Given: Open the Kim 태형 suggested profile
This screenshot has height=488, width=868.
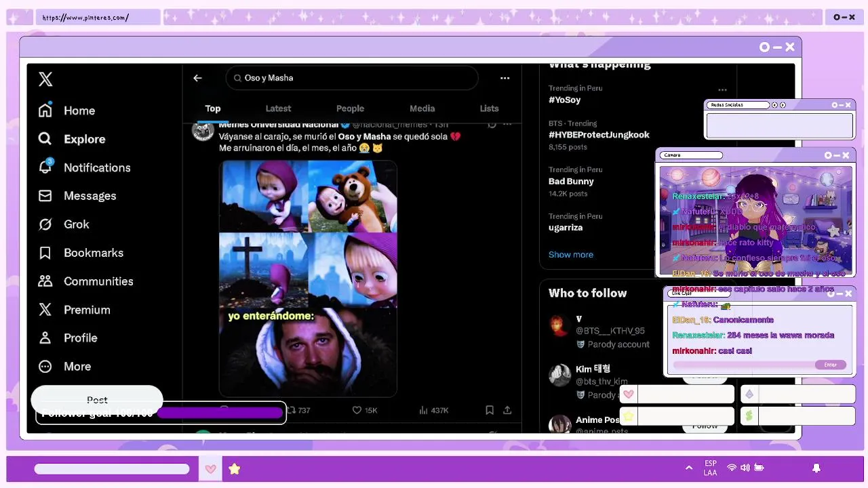Looking at the screenshot, I should 593,369.
